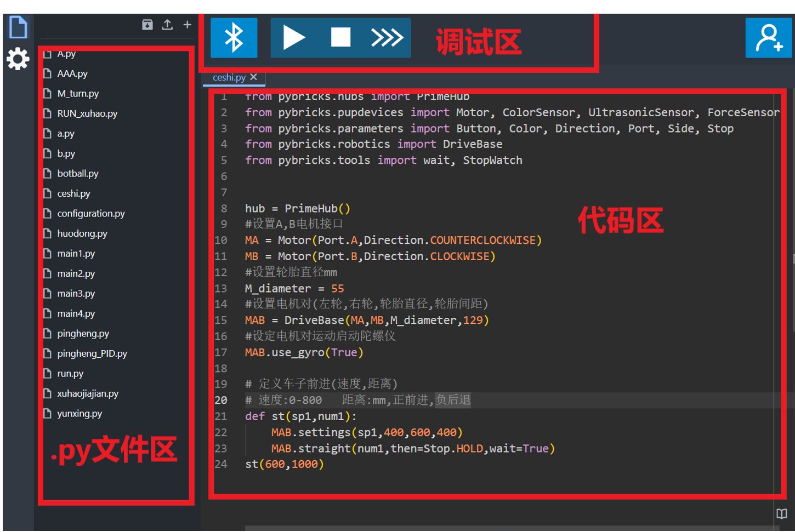Click the 'def st(sp1,num1):' line
Image resolution: width=795 pixels, height=532 pixels.
tap(301, 416)
